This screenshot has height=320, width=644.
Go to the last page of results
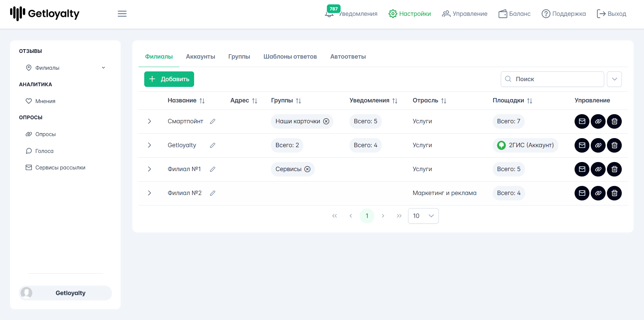tap(399, 216)
